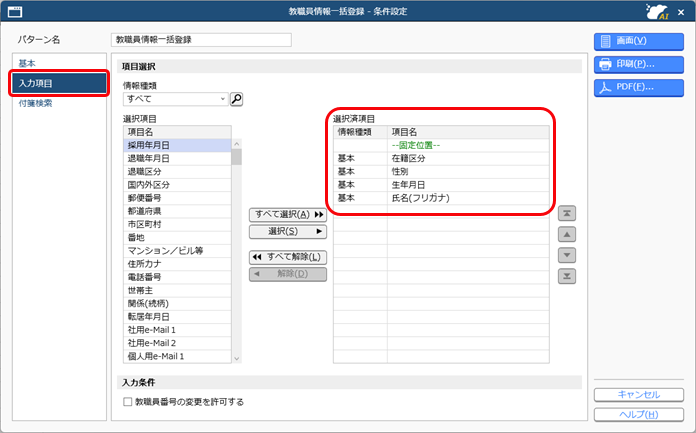
Task: Move selected item to top arrow button
Action: 567,213
